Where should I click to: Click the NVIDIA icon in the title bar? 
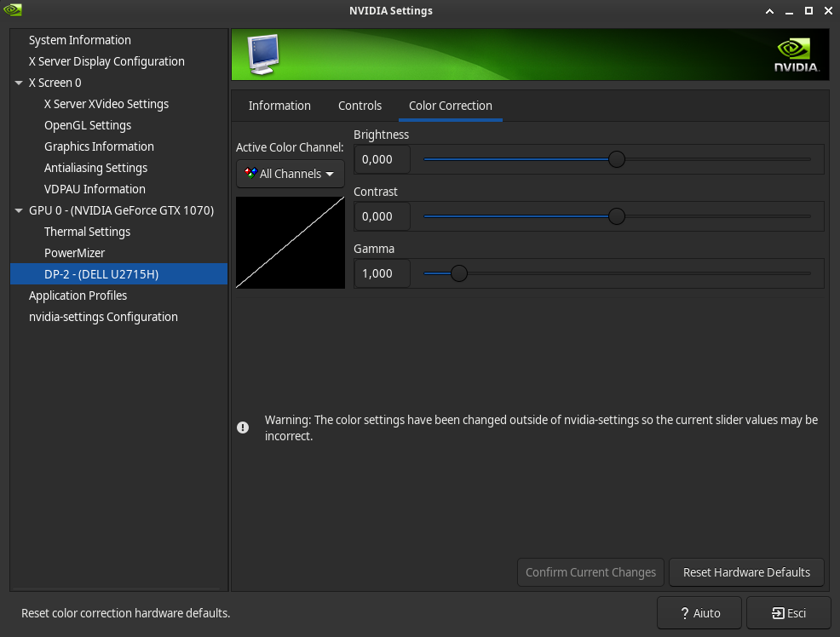click(12, 9)
